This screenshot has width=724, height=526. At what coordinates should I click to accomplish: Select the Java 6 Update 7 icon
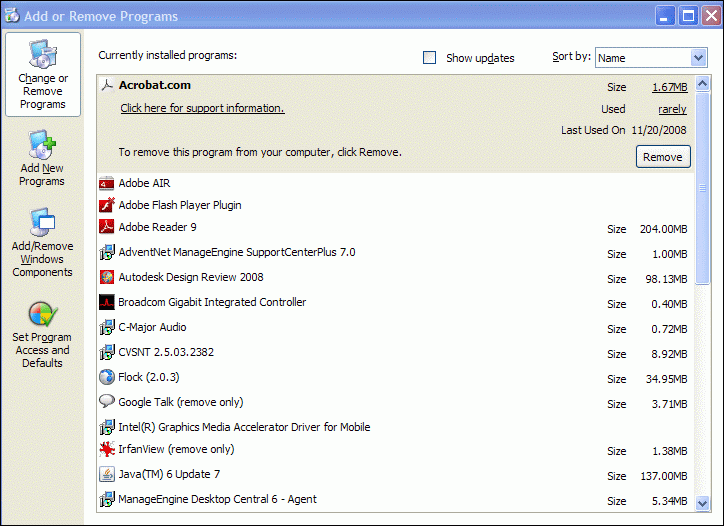pyautogui.click(x=107, y=474)
